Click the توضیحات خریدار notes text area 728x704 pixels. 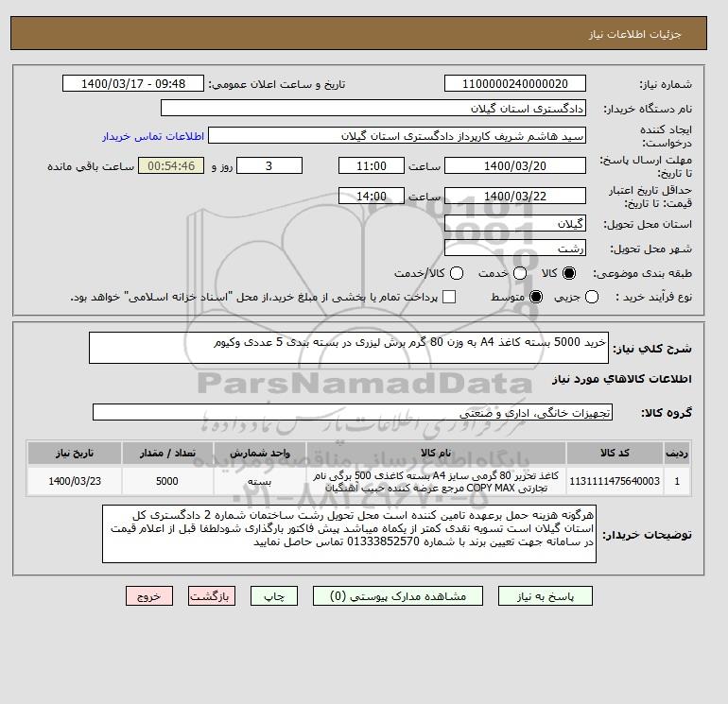(349, 534)
